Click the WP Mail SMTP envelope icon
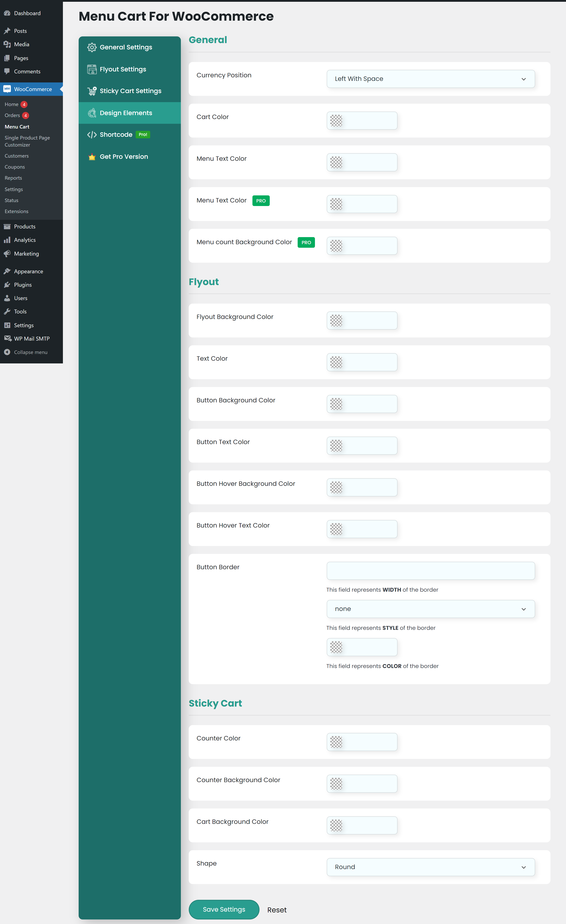The image size is (566, 924). [x=7, y=338]
